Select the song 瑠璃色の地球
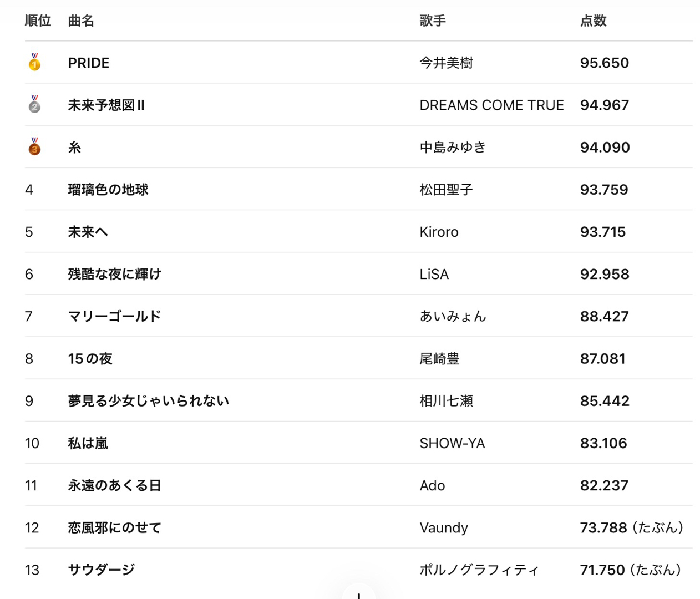Viewport: 700px width, 599px height. tap(108, 190)
